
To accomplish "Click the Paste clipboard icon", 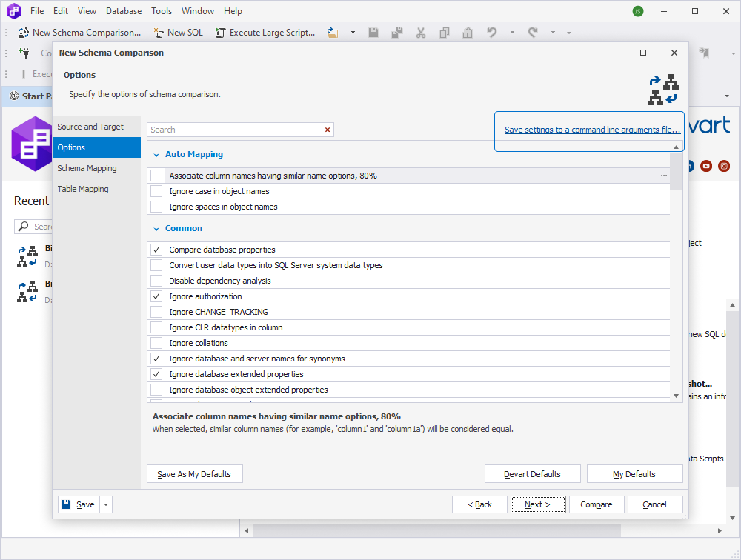I will (468, 33).
